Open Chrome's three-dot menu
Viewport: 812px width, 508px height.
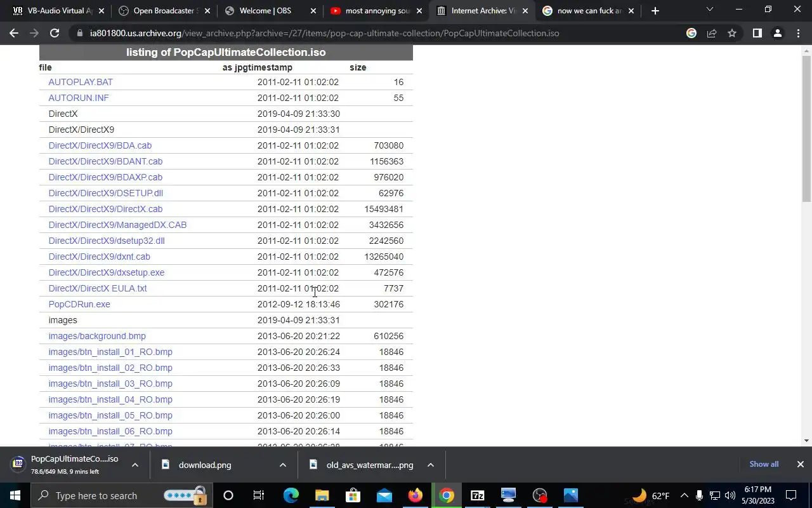tap(798, 33)
